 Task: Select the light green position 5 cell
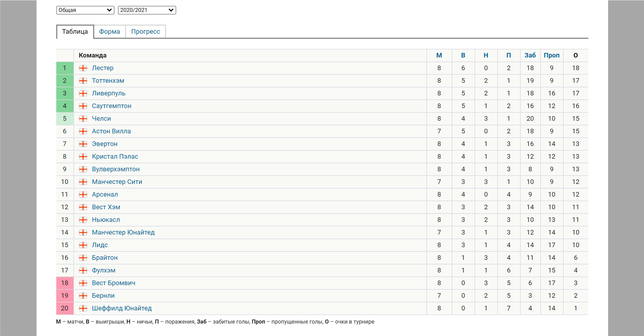[x=65, y=118]
